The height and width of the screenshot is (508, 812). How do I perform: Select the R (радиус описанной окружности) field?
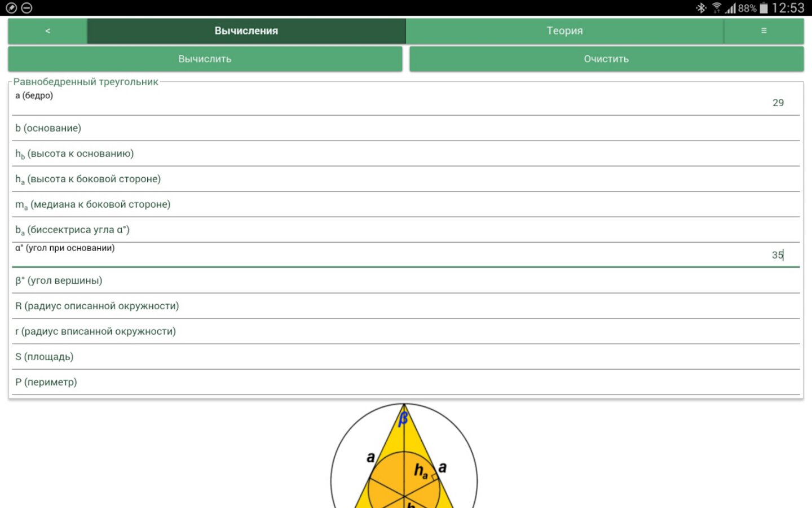(406, 306)
